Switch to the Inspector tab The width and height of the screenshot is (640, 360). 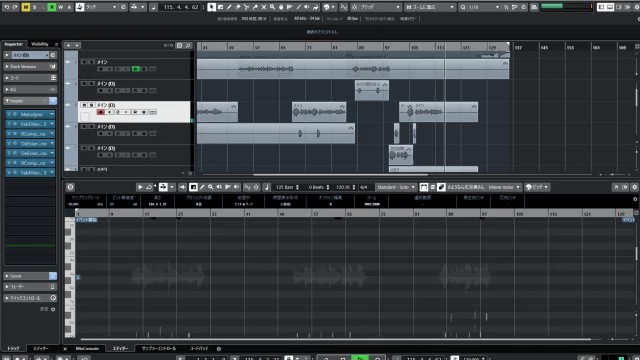tap(14, 44)
